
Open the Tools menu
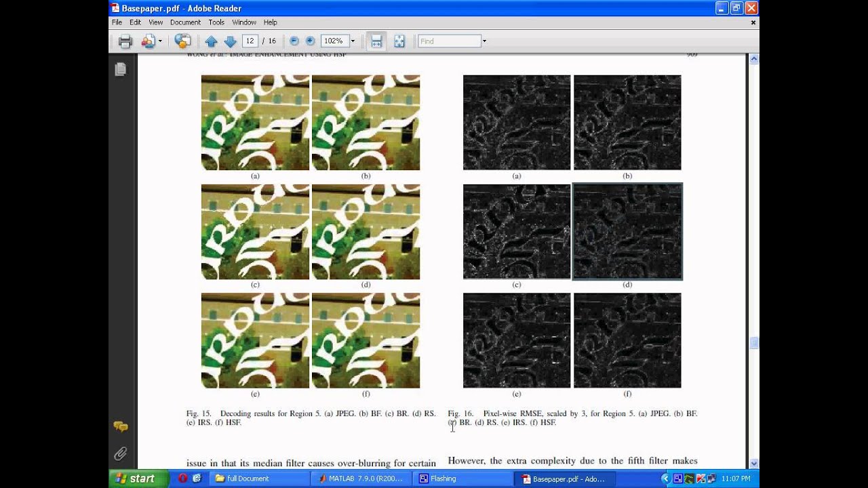pos(216,22)
